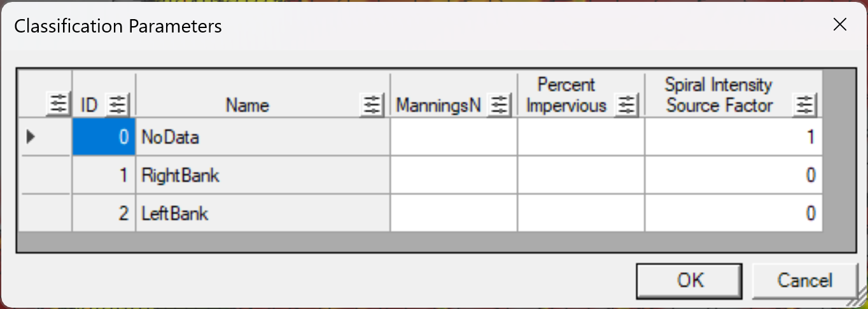The width and height of the screenshot is (868, 309).
Task: Select Spiral Intensity value for NoData row
Action: pyautogui.click(x=733, y=137)
